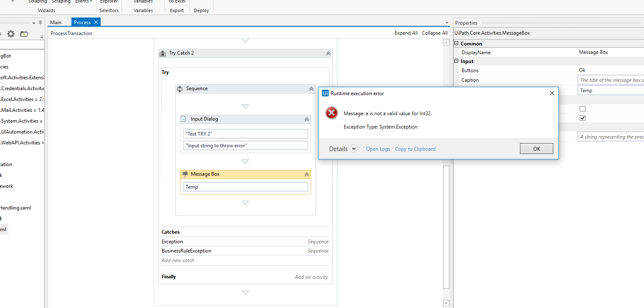The height and width of the screenshot is (308, 644).
Task: Open the Events dropdown menu
Action: click(x=84, y=1)
